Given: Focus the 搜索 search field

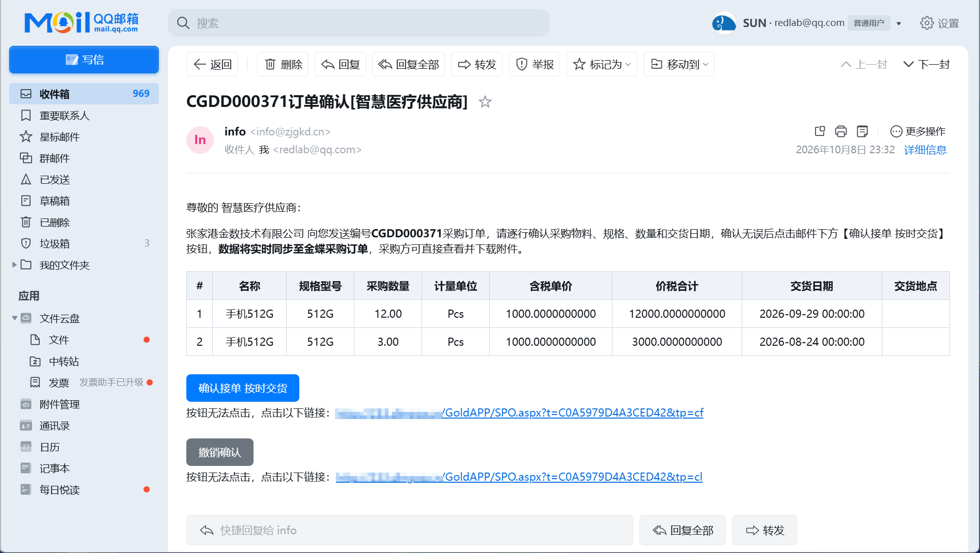Looking at the screenshot, I should [359, 23].
